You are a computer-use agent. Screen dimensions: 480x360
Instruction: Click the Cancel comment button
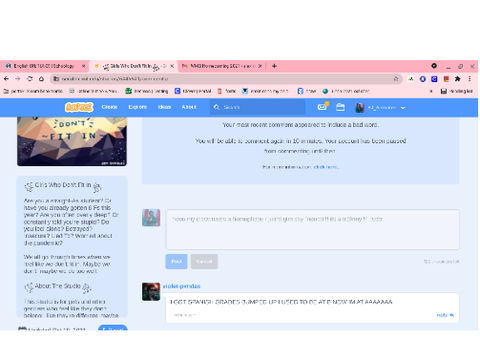tap(204, 261)
